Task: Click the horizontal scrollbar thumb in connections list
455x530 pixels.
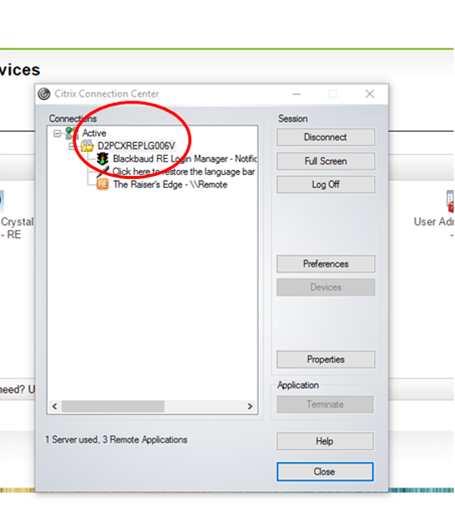Action: [113, 406]
